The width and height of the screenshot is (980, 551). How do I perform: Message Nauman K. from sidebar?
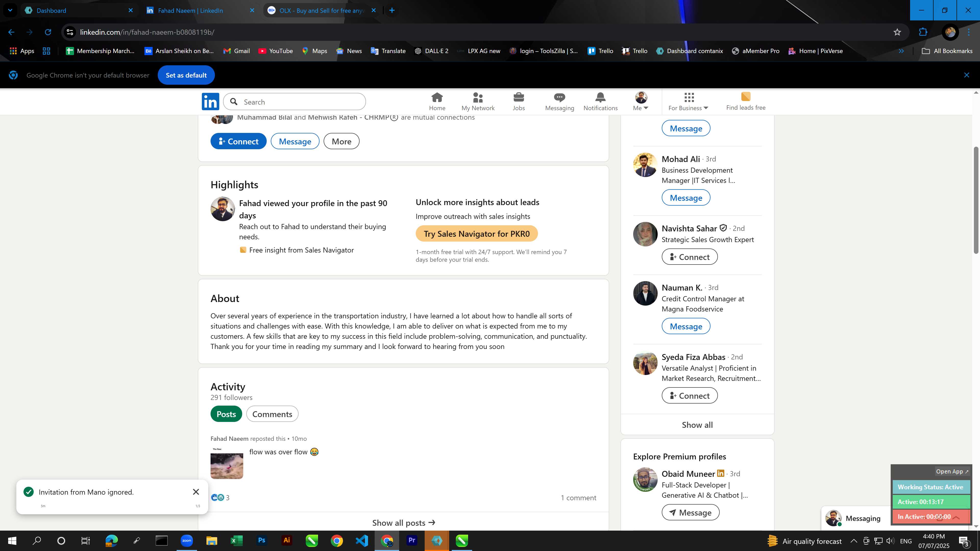(685, 326)
